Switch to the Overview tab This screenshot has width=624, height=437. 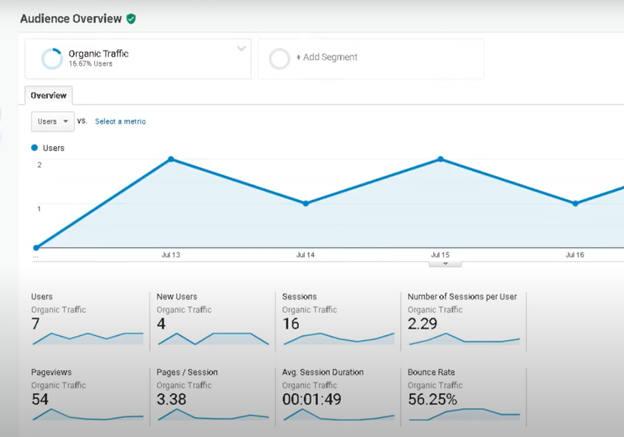(48, 96)
